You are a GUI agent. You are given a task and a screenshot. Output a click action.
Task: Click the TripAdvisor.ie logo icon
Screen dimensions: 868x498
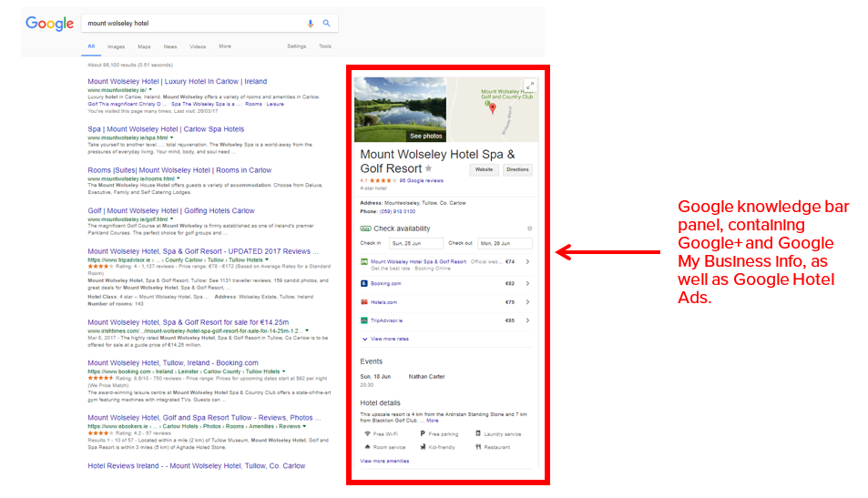(x=364, y=320)
